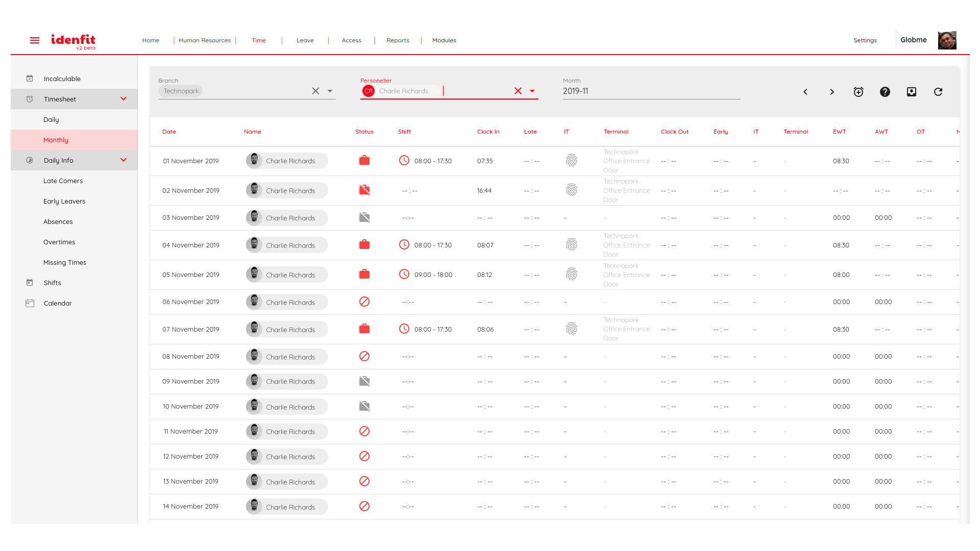
Task: Open Late Comers page
Action: tap(63, 181)
